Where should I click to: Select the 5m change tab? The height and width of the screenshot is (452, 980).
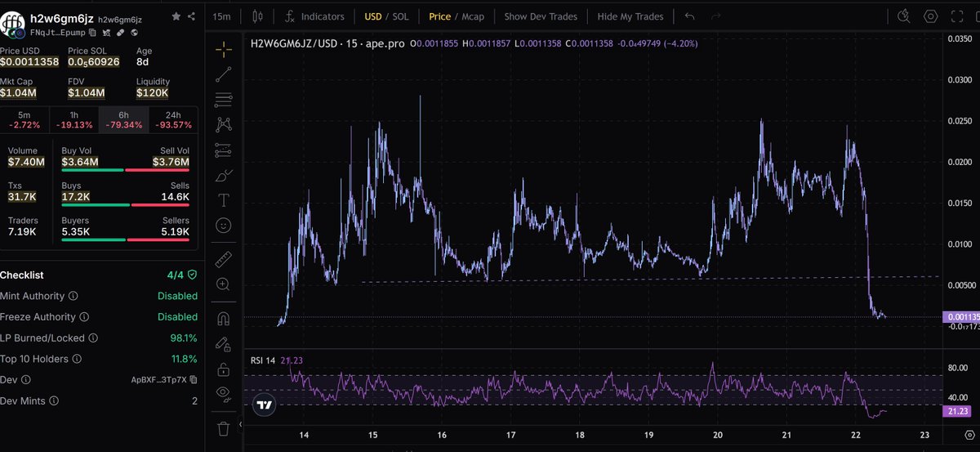(x=24, y=120)
